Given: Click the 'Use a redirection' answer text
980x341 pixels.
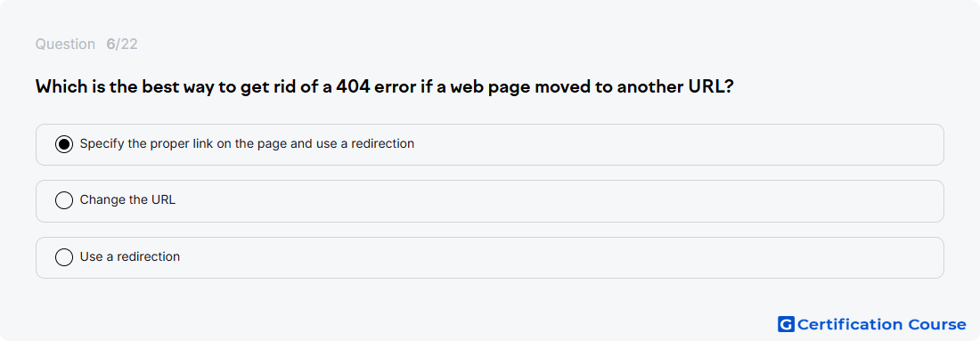Looking at the screenshot, I should [x=130, y=256].
